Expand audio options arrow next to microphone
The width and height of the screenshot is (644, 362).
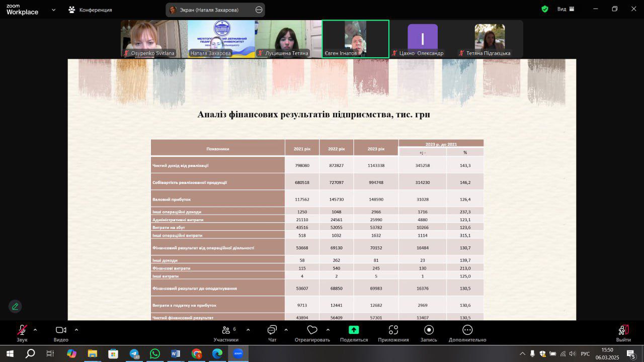tap(35, 330)
